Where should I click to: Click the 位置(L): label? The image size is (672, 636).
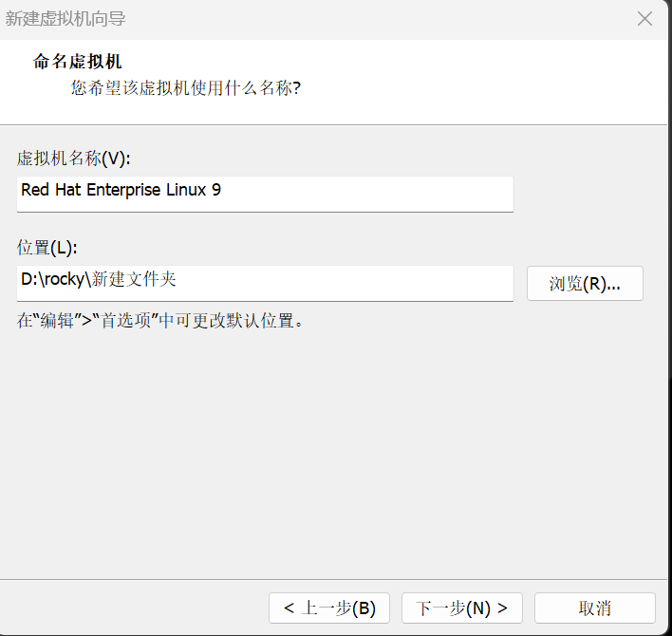pos(47,248)
